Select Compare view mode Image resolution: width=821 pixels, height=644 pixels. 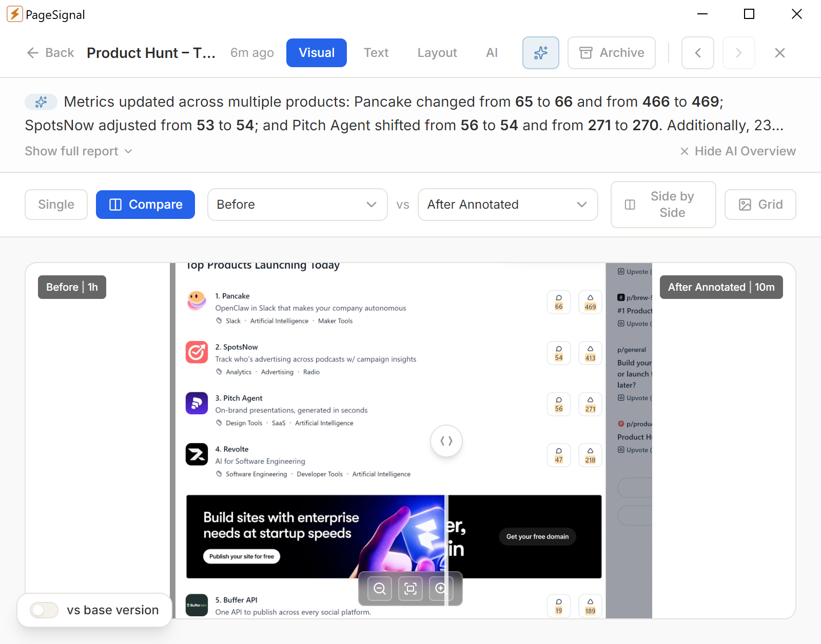145,205
